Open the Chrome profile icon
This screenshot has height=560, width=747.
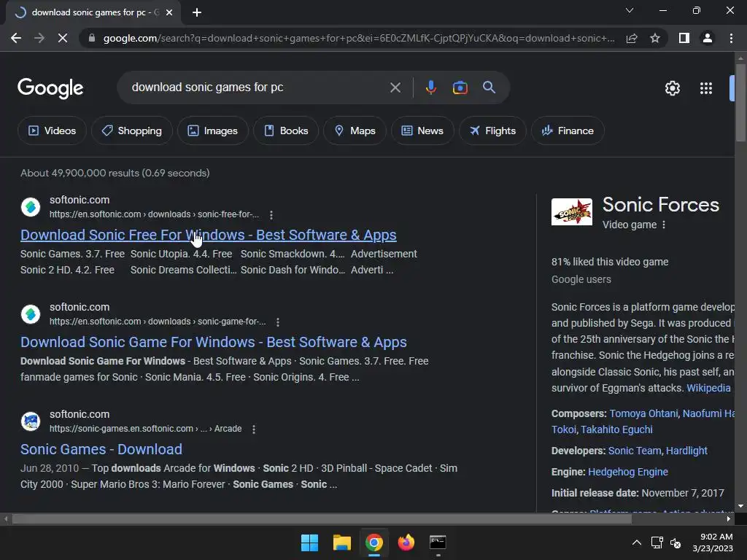(708, 38)
